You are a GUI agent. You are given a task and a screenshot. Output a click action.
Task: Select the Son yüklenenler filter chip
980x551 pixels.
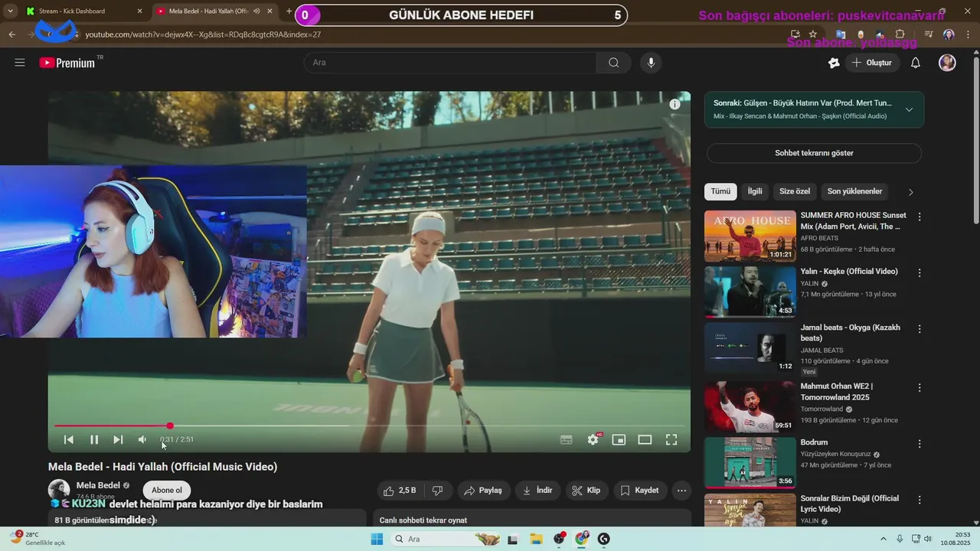(x=854, y=191)
